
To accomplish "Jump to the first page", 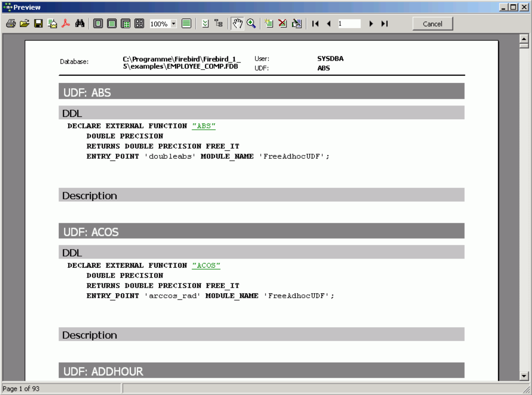I will pyautogui.click(x=315, y=24).
